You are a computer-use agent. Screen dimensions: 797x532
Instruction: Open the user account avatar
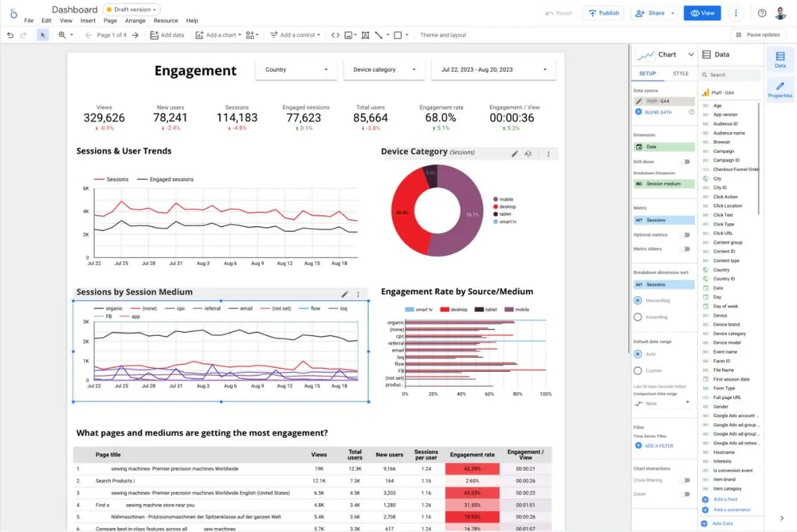click(780, 14)
